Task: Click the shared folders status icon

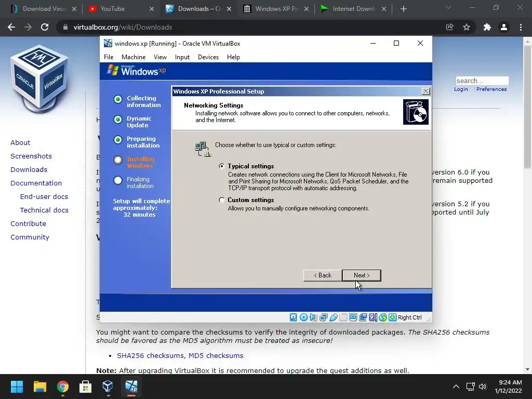Action: click(343, 317)
